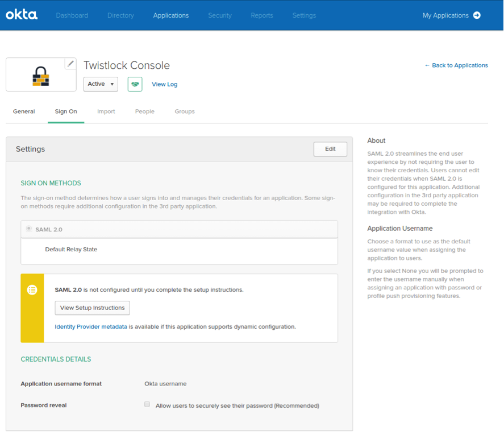Click Back to Applications link

point(456,65)
